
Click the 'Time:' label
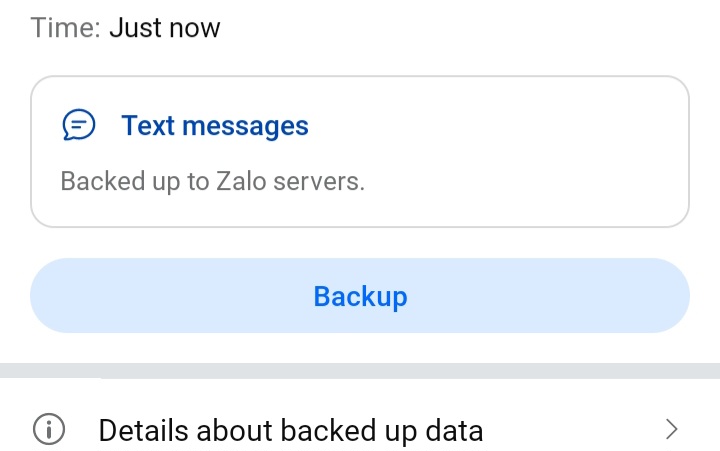coord(65,27)
